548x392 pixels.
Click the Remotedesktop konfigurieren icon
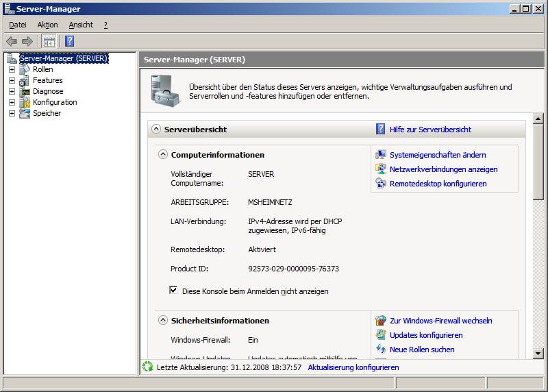coord(381,183)
